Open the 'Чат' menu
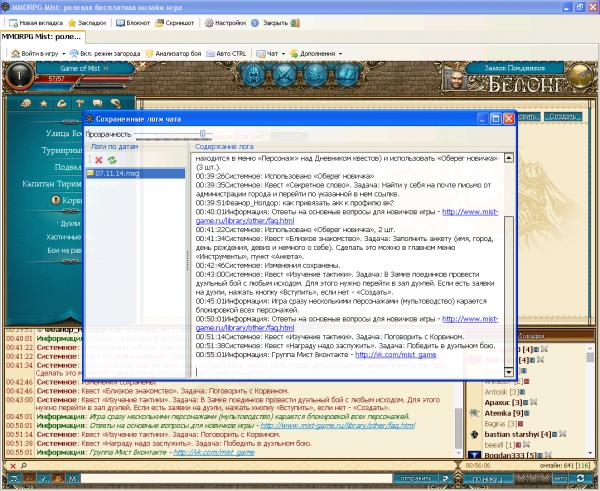Image resolution: width=600 pixels, height=491 pixels. pos(267,54)
